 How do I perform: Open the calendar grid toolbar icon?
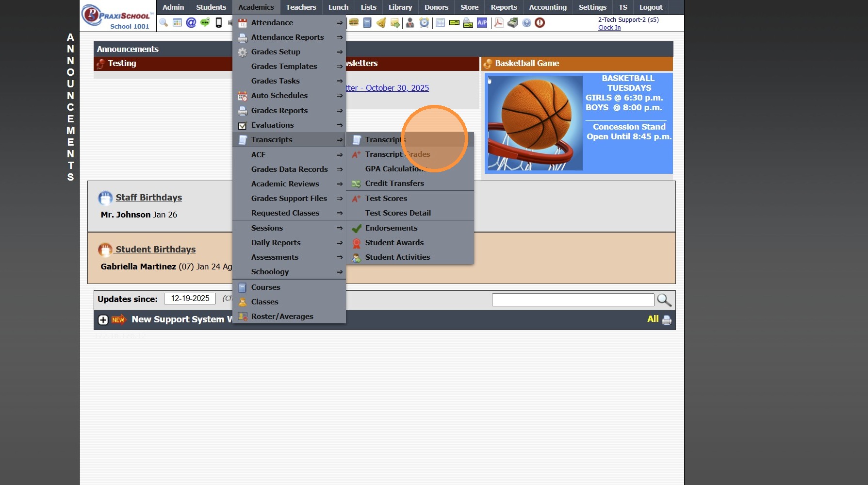click(x=177, y=23)
